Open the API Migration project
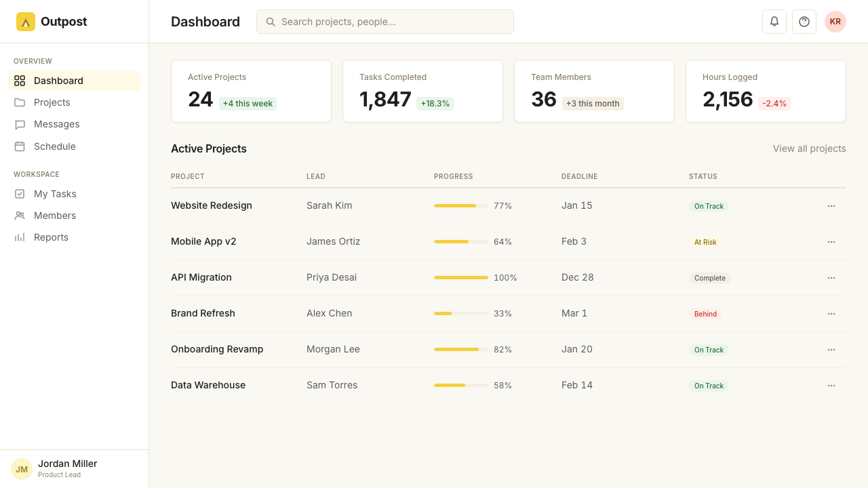 point(201,277)
